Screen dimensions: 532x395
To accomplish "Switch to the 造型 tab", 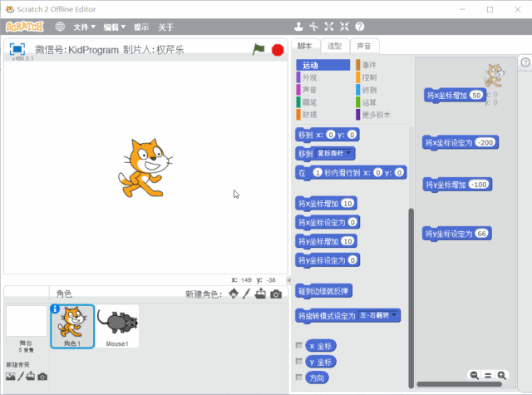I will [334, 46].
